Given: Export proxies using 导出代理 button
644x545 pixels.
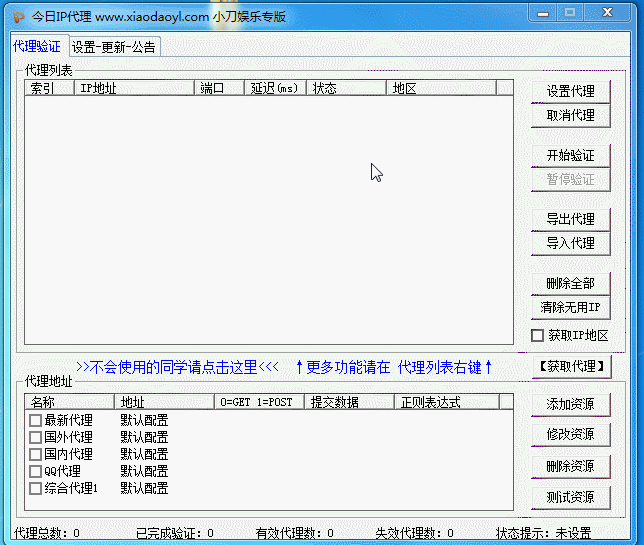Looking at the screenshot, I should [570, 219].
